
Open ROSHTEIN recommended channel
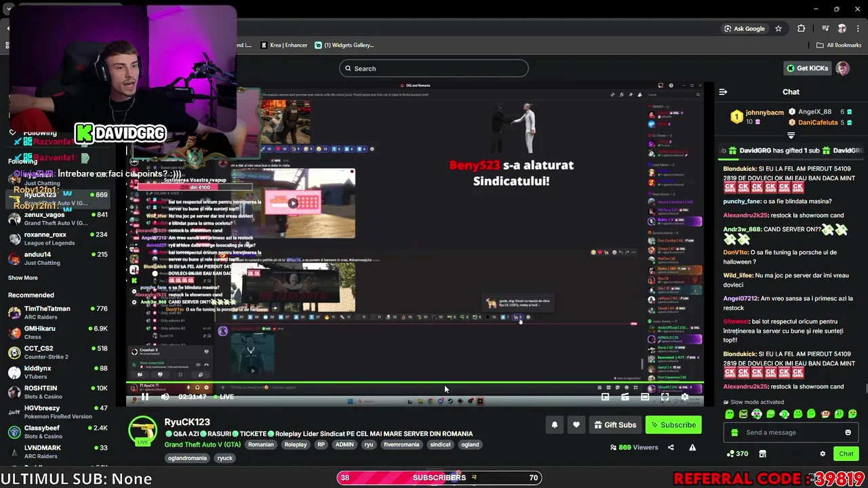(58, 392)
